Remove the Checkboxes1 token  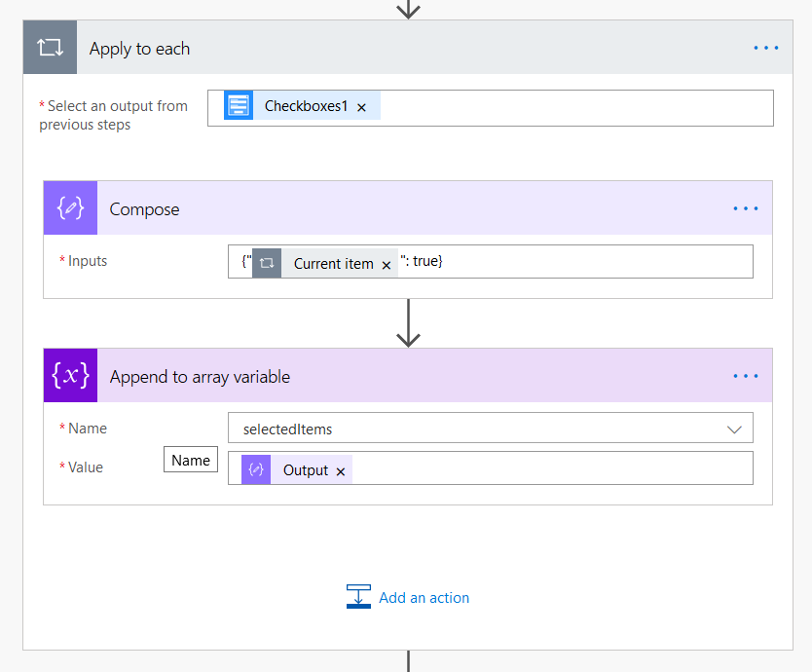[x=361, y=107]
